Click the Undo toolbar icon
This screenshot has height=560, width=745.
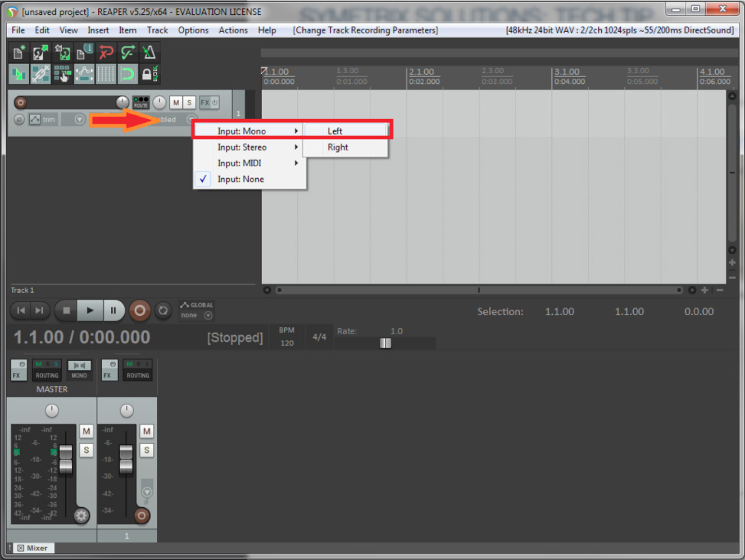(106, 52)
